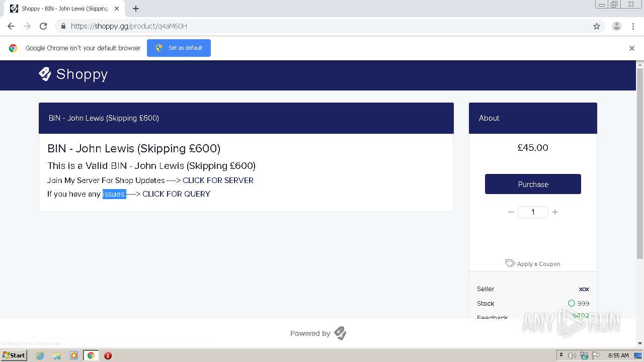This screenshot has height=362, width=644.
Task: Launch Internet Explorer from the taskbar
Action: pyautogui.click(x=40, y=355)
